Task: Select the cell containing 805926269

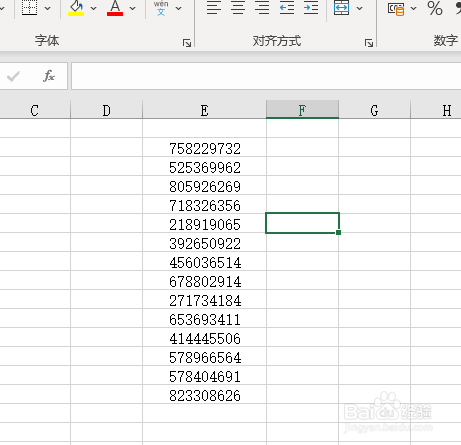Action: [x=204, y=185]
